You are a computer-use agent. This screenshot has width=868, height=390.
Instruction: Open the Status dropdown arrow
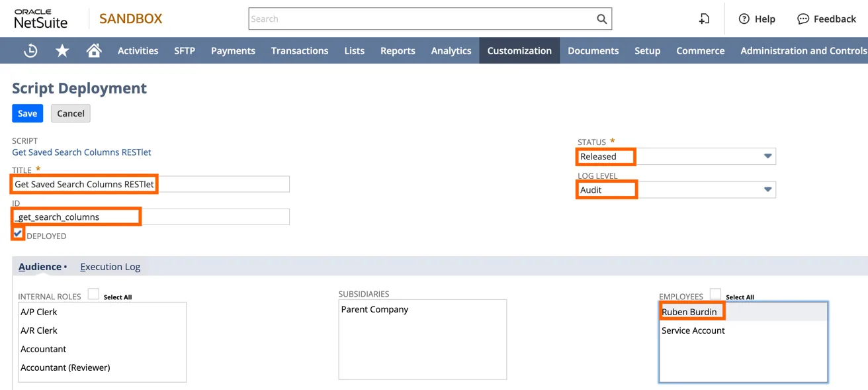[767, 156]
